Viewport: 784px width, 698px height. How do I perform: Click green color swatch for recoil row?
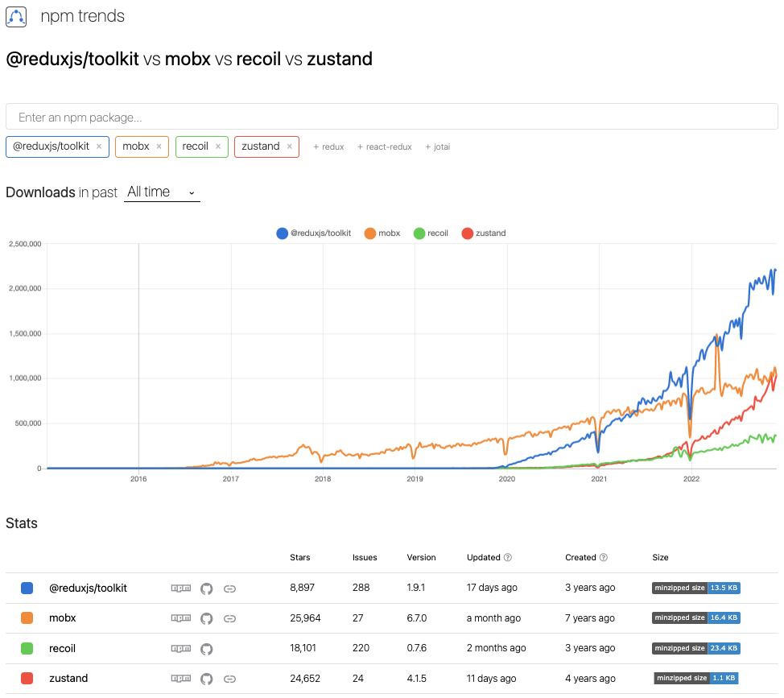27,649
